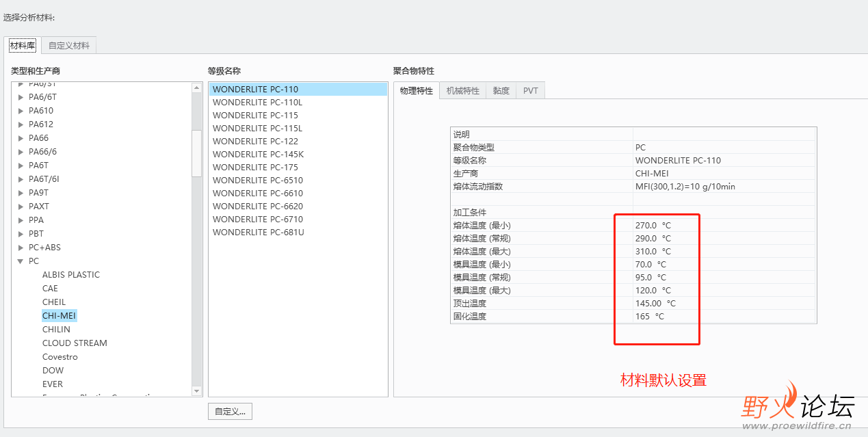Screen dimensions: 868x437
Task: Select grade WONDERLITE PC-6610
Action: point(298,194)
